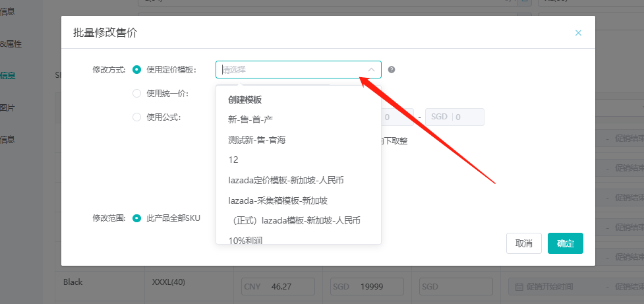Screen dimensions: 644x304
Task: Click the 促销开始时间 calendar date field
Action: click(554, 287)
